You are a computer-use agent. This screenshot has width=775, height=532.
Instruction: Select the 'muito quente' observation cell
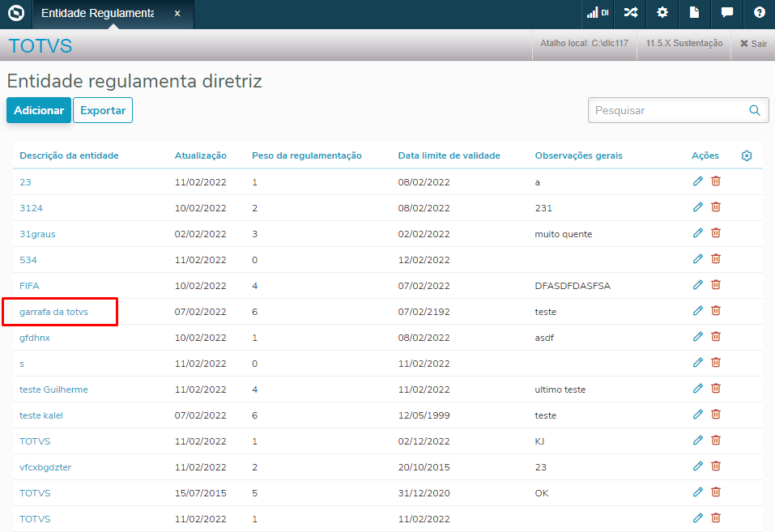click(x=564, y=234)
